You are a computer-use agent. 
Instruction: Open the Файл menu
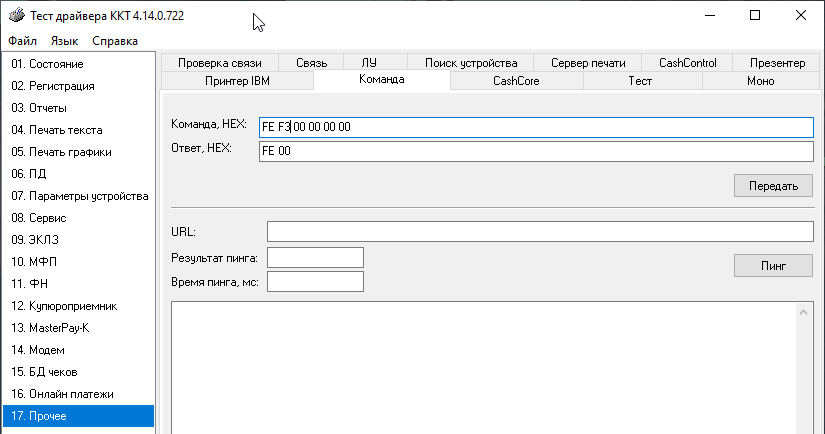(23, 41)
